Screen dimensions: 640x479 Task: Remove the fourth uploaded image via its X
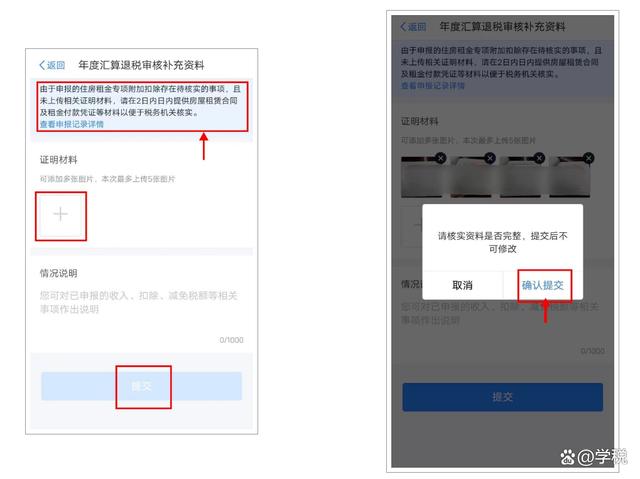point(589,158)
